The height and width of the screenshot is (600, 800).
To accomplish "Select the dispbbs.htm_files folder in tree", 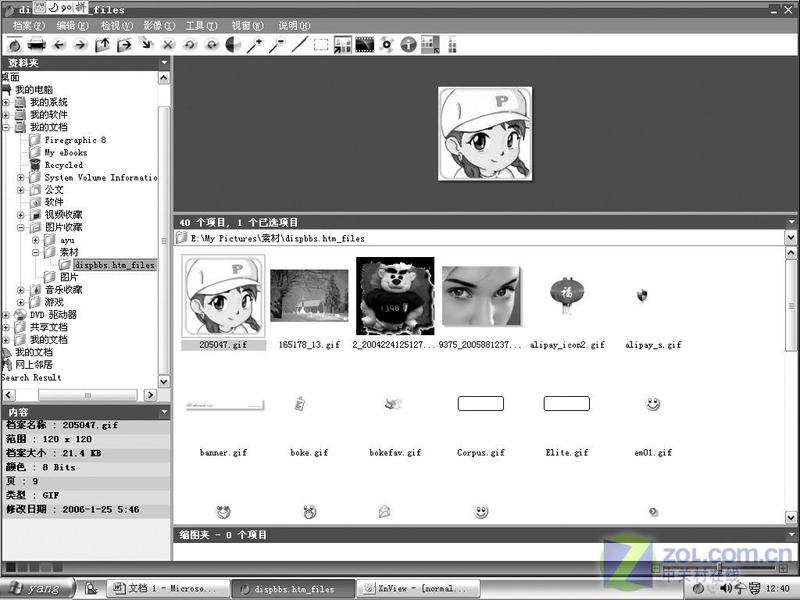I will pos(114,265).
